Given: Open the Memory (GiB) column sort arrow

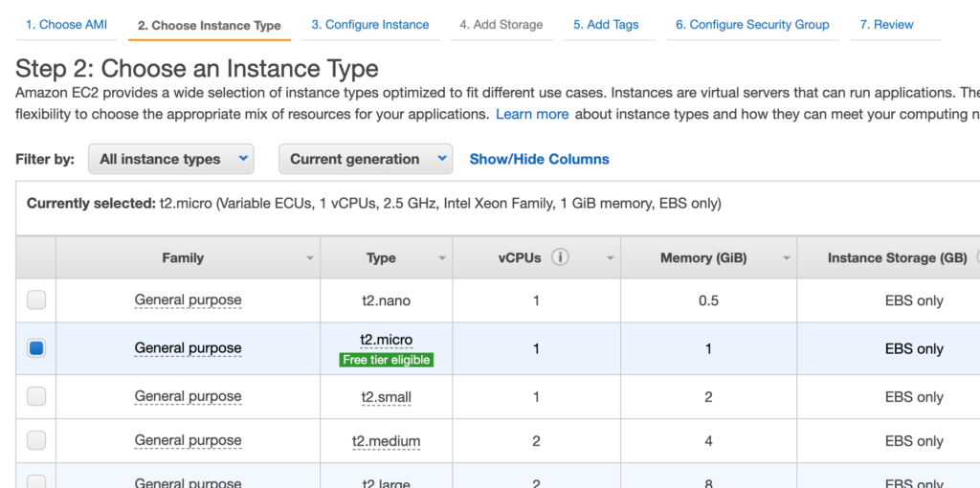Looking at the screenshot, I should (787, 258).
